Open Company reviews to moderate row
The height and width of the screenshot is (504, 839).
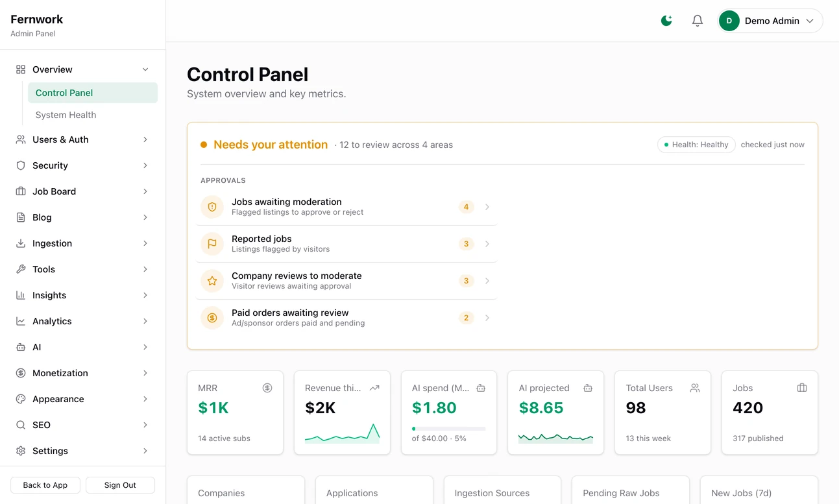click(347, 281)
